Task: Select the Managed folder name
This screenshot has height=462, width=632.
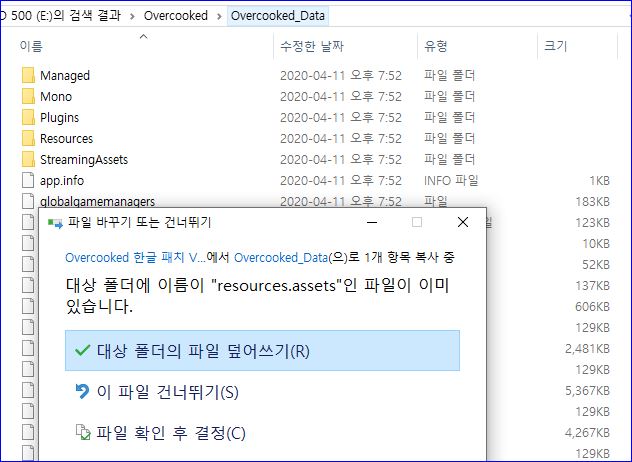Action: (65, 75)
